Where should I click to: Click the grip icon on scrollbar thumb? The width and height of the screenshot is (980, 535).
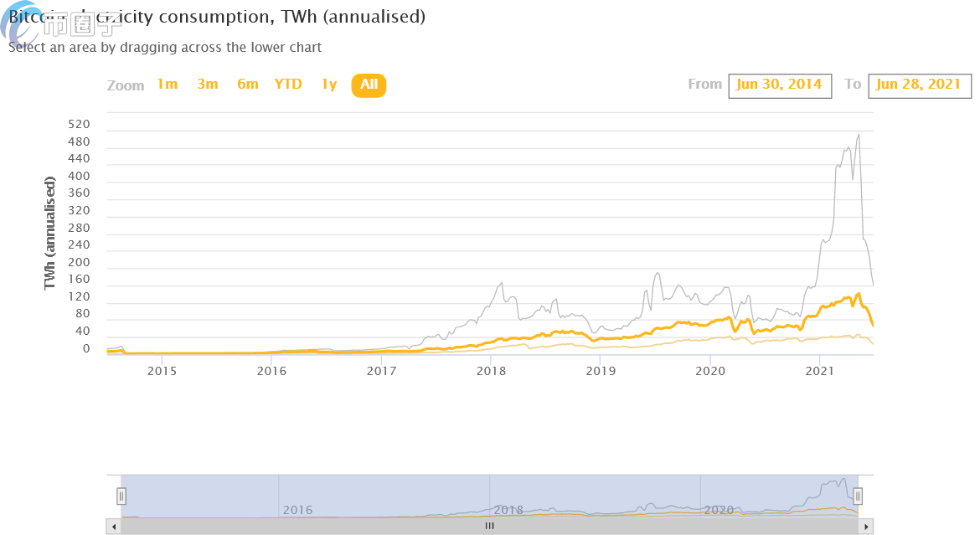click(x=490, y=527)
